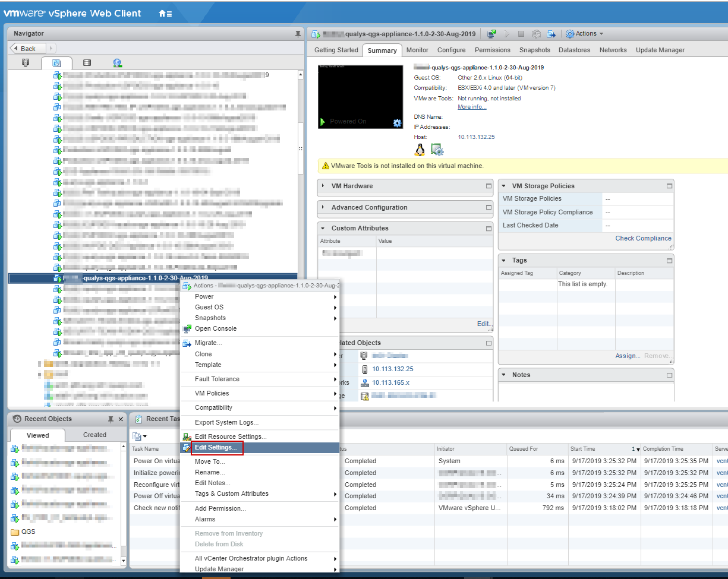Open the Storage view icon in Navigator
This screenshot has width=728, height=579.
coord(87,62)
